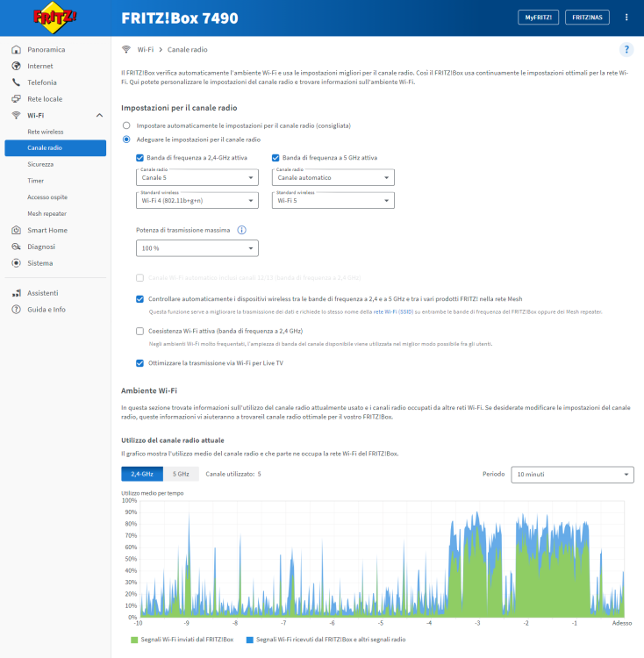
Task: Enable Coesistenza Wi-Fi attiva checkbox
Action: [x=140, y=331]
